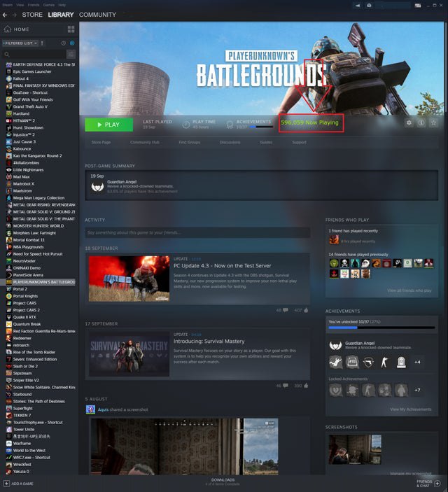Viewport: 448px width, 492px height.
Task: Open View My Achievements link
Action: [411, 409]
